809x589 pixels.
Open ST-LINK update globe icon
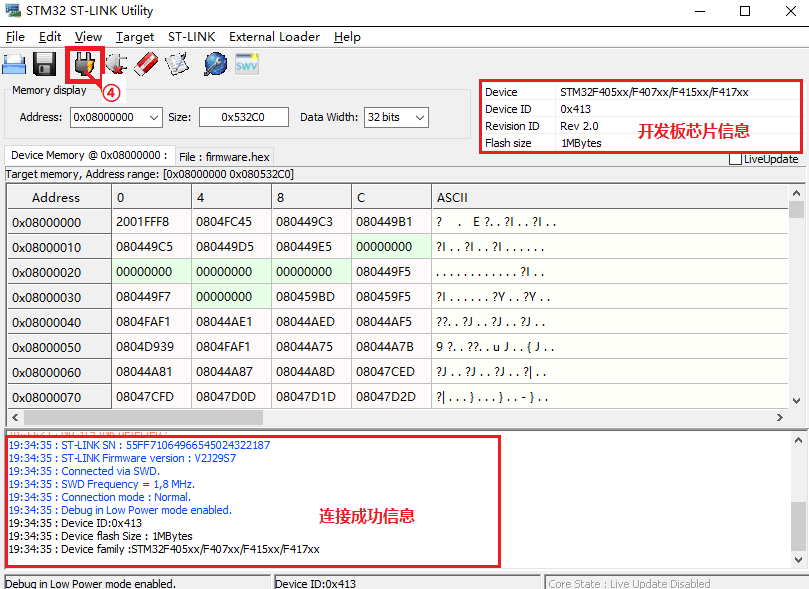click(x=216, y=64)
